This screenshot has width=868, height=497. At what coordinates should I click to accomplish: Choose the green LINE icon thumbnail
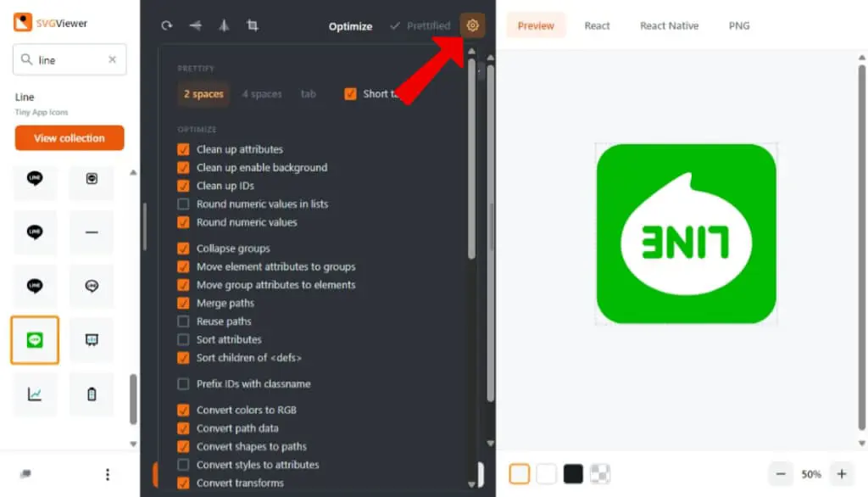pos(34,340)
